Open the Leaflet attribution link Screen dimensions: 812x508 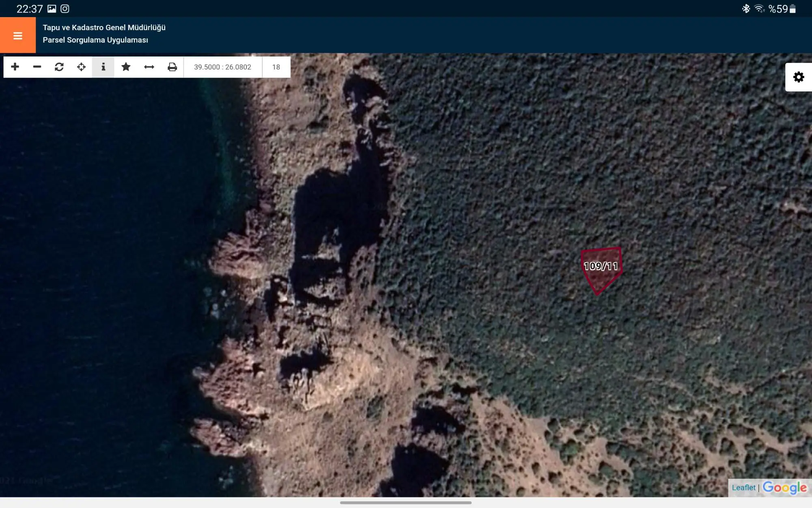(744, 488)
